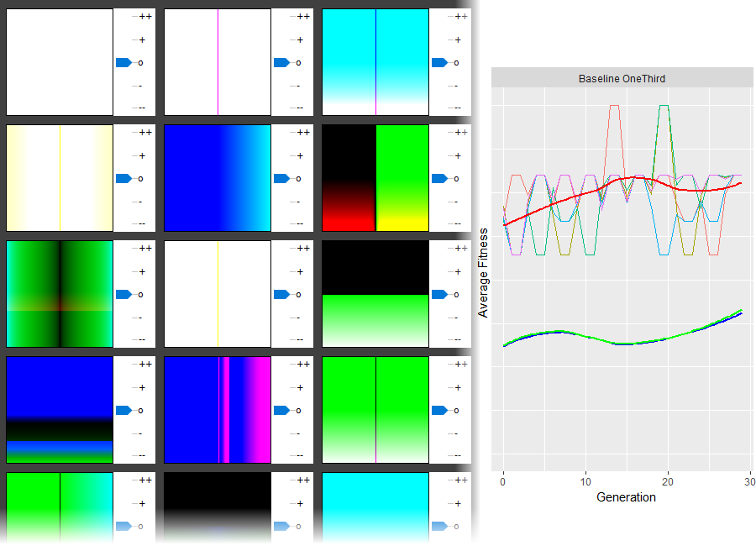
Task: Click the 'Average Fitness' y-axis label
Action: click(483, 272)
